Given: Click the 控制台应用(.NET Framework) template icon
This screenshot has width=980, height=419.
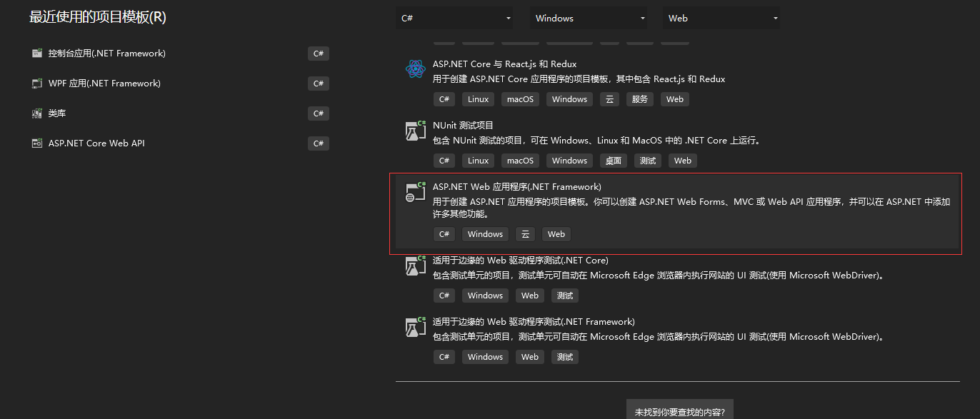Looking at the screenshot, I should 37,54.
